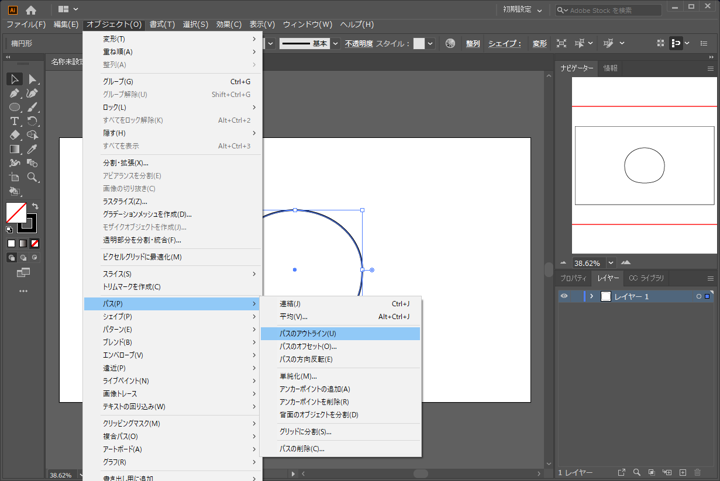Search in Adobe Stock field
Image resolution: width=720 pixels, height=481 pixels.
pyautogui.click(x=608, y=10)
